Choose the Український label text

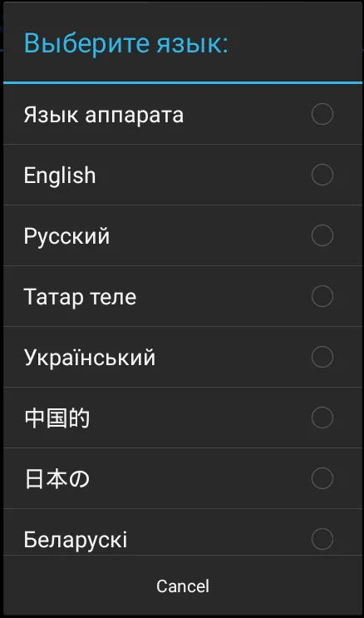[90, 358]
